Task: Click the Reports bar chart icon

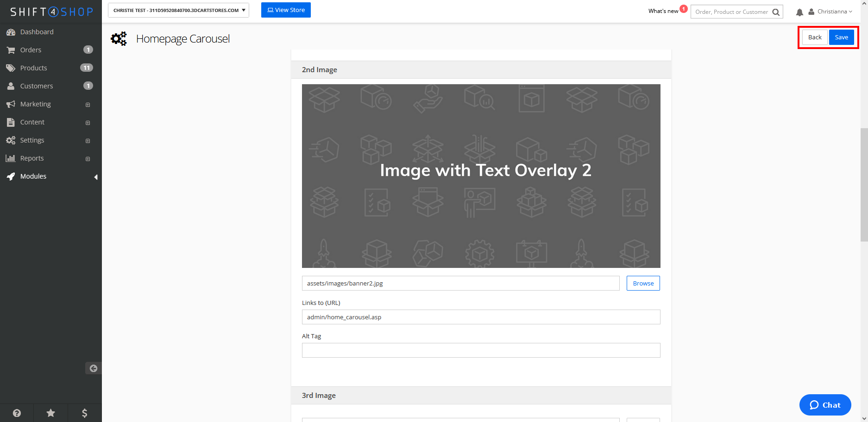Action: point(11,158)
